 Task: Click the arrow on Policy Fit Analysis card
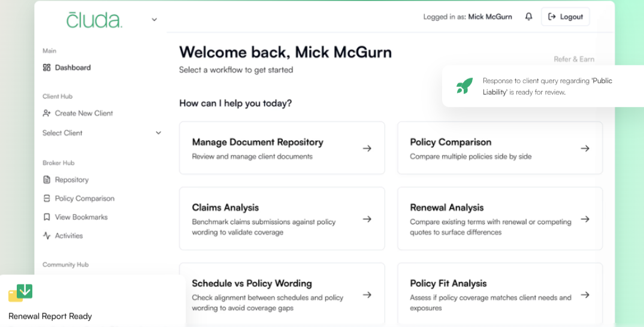[x=585, y=295]
